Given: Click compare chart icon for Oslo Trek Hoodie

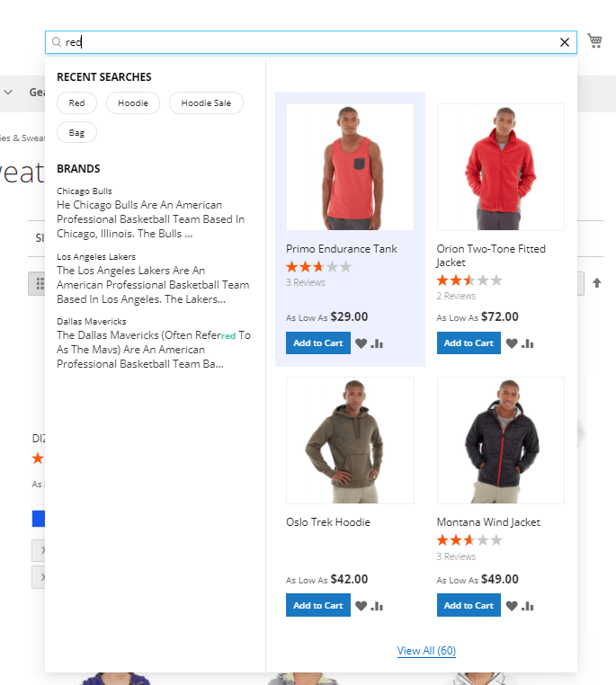Looking at the screenshot, I should click(377, 606).
